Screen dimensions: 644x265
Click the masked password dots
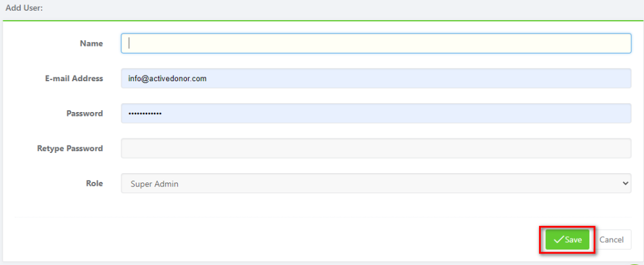[x=145, y=113]
